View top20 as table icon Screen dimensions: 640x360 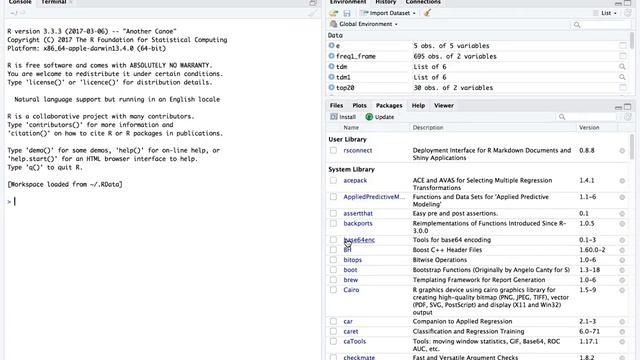622,87
